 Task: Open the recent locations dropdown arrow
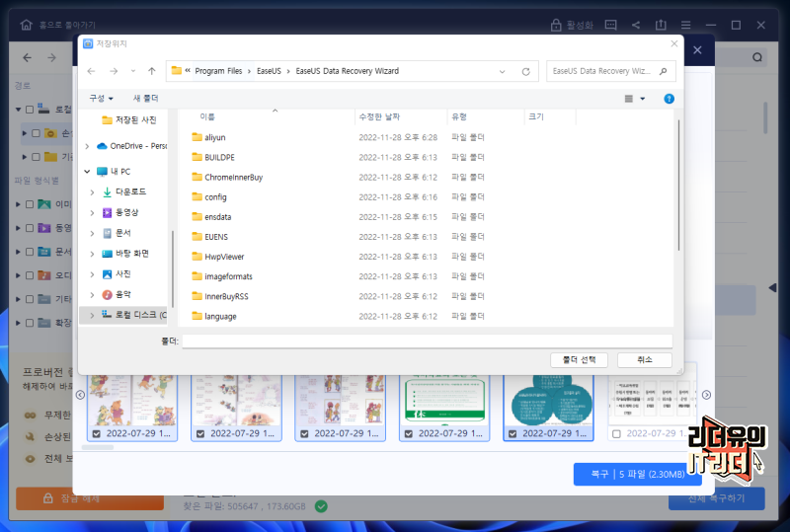[x=133, y=71]
